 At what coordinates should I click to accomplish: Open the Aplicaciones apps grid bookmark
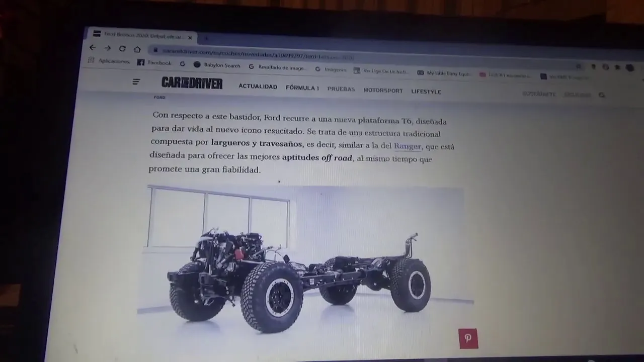click(109, 61)
